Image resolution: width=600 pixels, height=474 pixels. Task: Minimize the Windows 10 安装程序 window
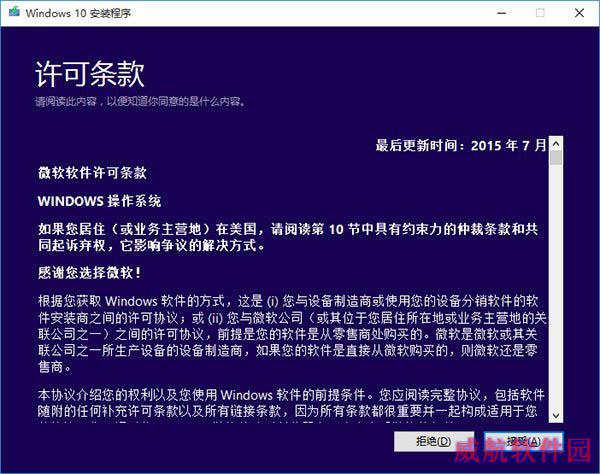502,13
